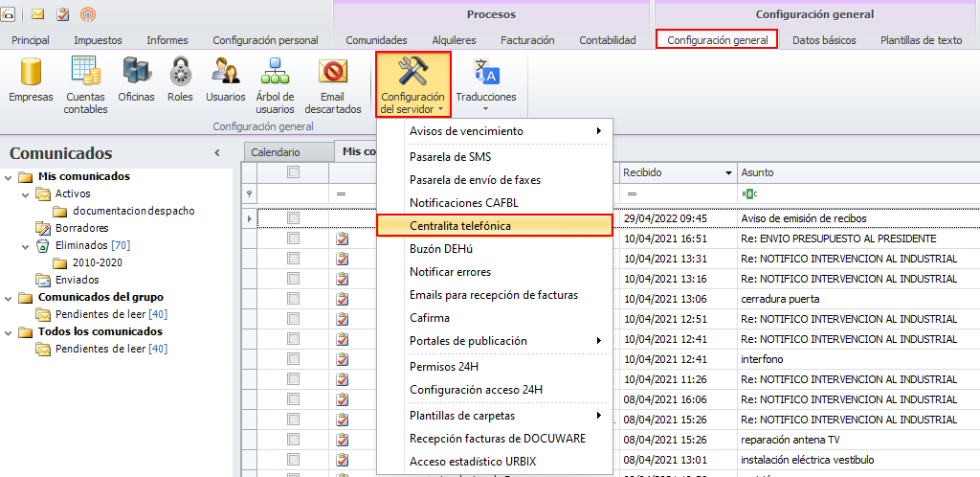This screenshot has height=477, width=980.
Task: Switch to Datos básicos ribbon tab
Action: tap(824, 40)
